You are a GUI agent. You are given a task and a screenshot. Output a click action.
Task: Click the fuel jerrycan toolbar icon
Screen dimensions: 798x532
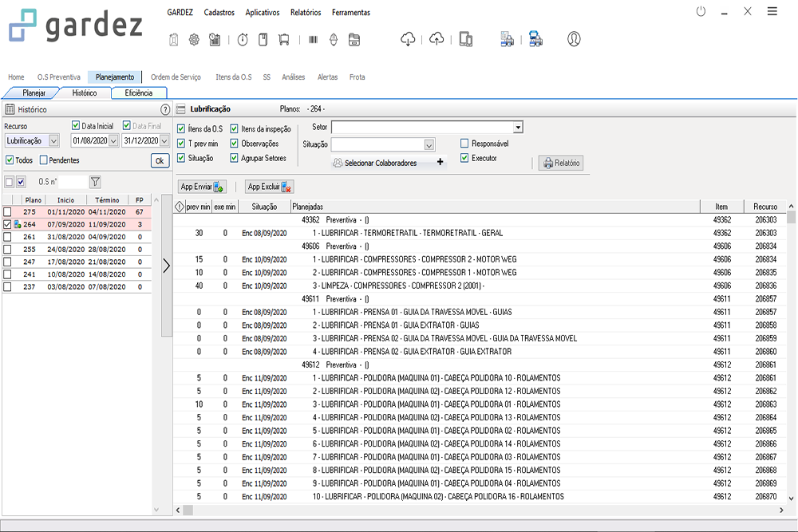coord(173,39)
